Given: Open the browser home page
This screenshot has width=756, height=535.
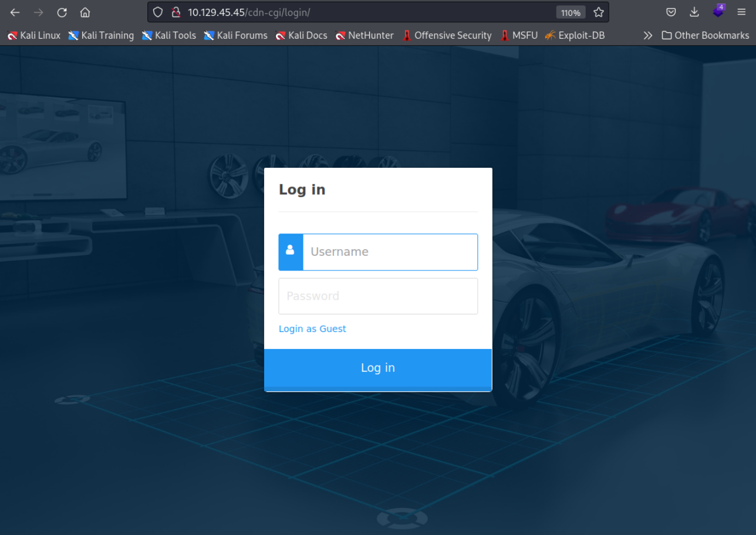Looking at the screenshot, I should [x=85, y=12].
